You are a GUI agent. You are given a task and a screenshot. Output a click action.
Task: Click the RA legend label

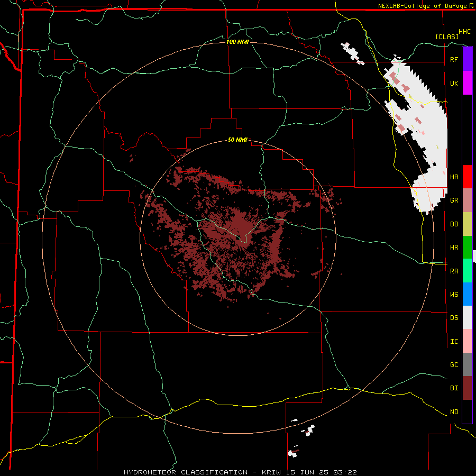[454, 271]
